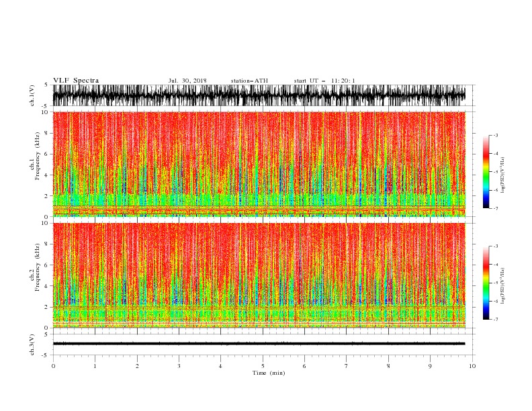Click the ch.2 color bar 'log(PSD)(V²/Hz)' label
532x411 pixels.
(503, 285)
